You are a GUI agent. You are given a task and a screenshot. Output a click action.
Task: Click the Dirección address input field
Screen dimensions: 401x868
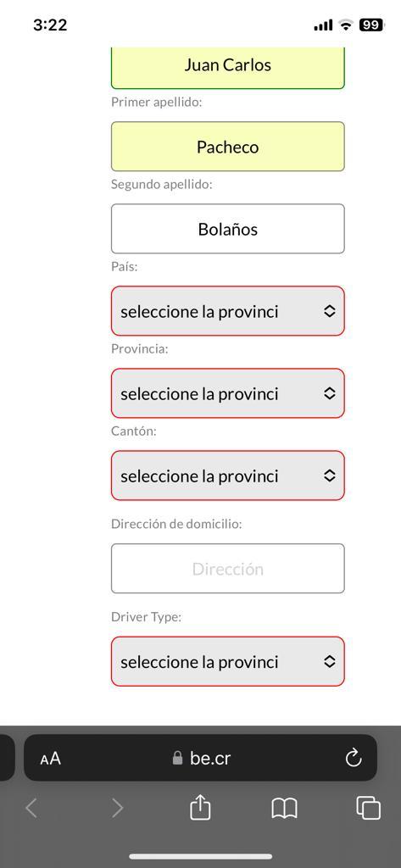228,569
